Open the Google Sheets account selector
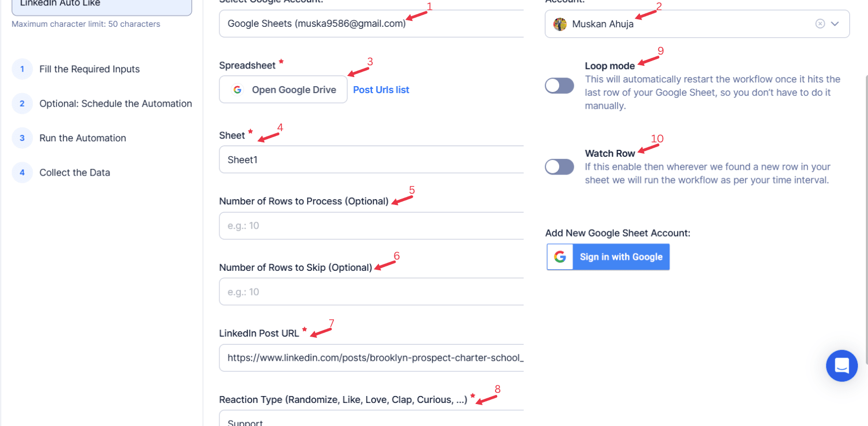The width and height of the screenshot is (868, 426). click(371, 24)
